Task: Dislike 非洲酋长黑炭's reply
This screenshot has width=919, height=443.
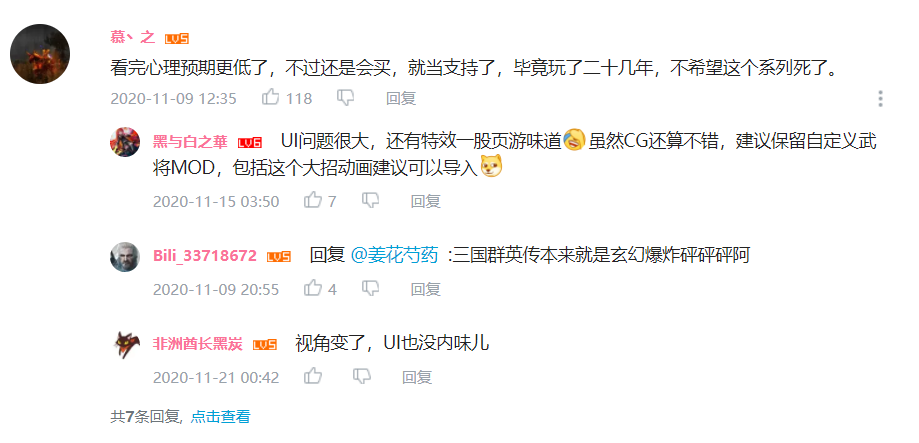Action: click(362, 377)
